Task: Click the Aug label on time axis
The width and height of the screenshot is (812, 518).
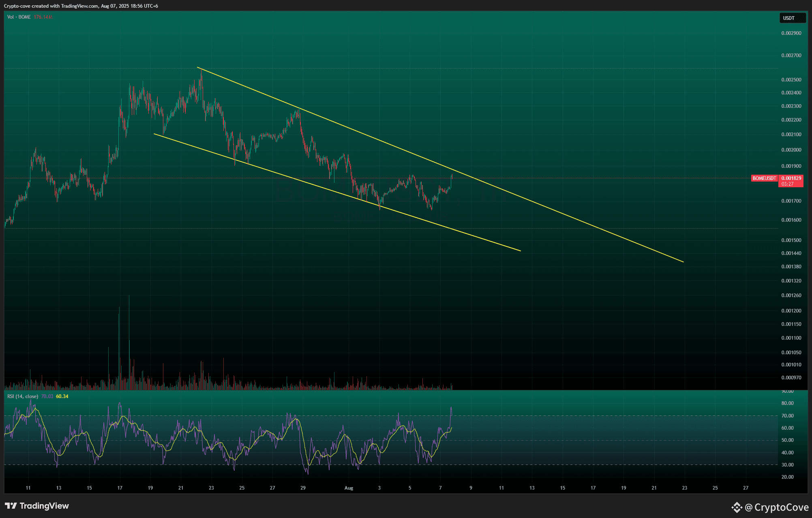Action: 349,488
